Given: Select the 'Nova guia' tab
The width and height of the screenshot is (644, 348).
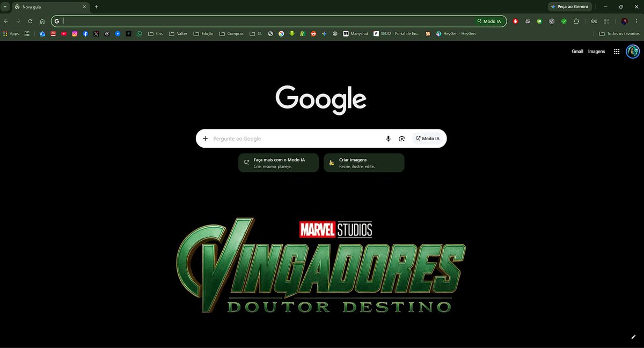Looking at the screenshot, I should tap(50, 7).
